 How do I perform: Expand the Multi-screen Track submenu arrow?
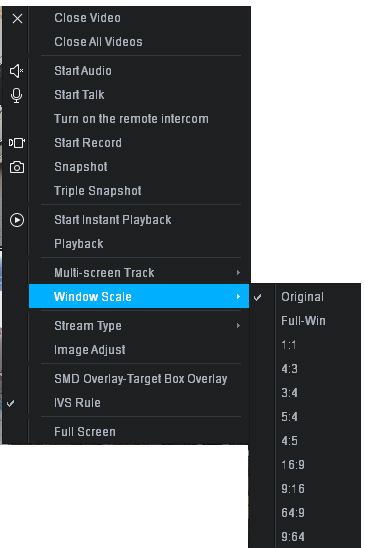[x=238, y=273]
